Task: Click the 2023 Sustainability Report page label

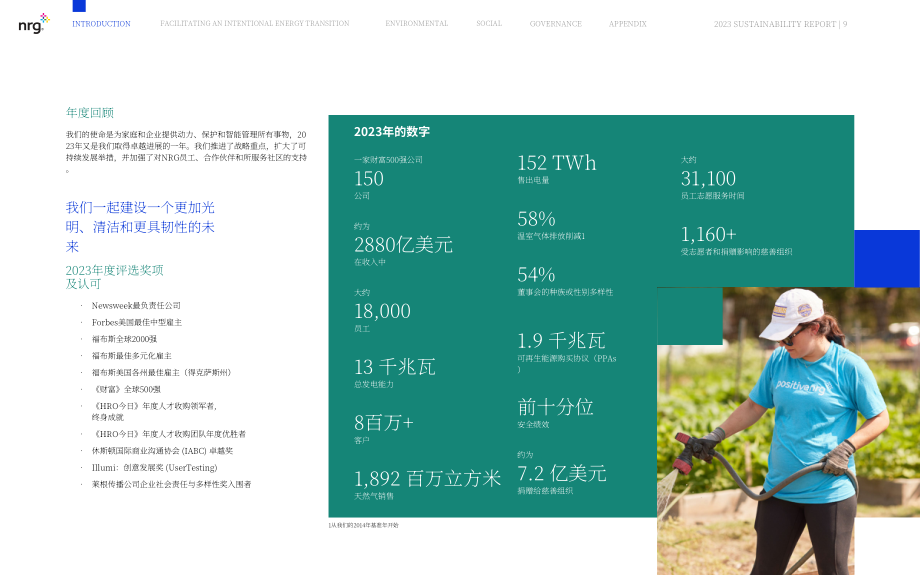Action: click(780, 24)
